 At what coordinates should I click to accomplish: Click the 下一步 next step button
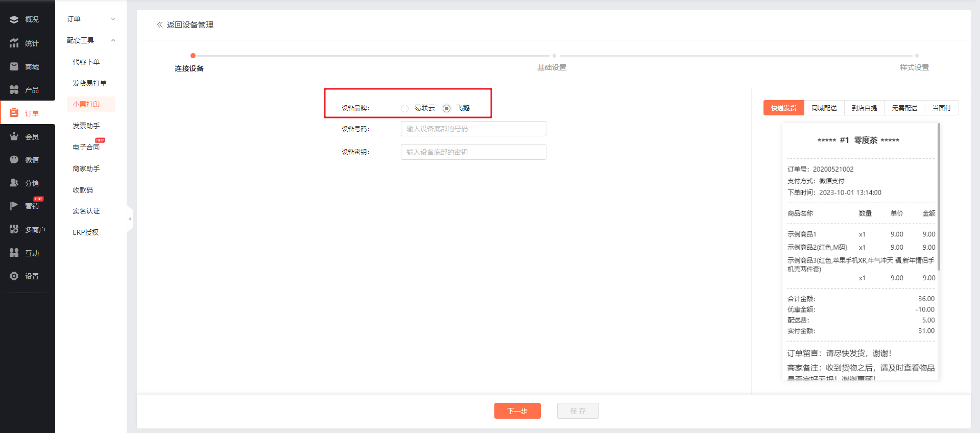pyautogui.click(x=517, y=411)
